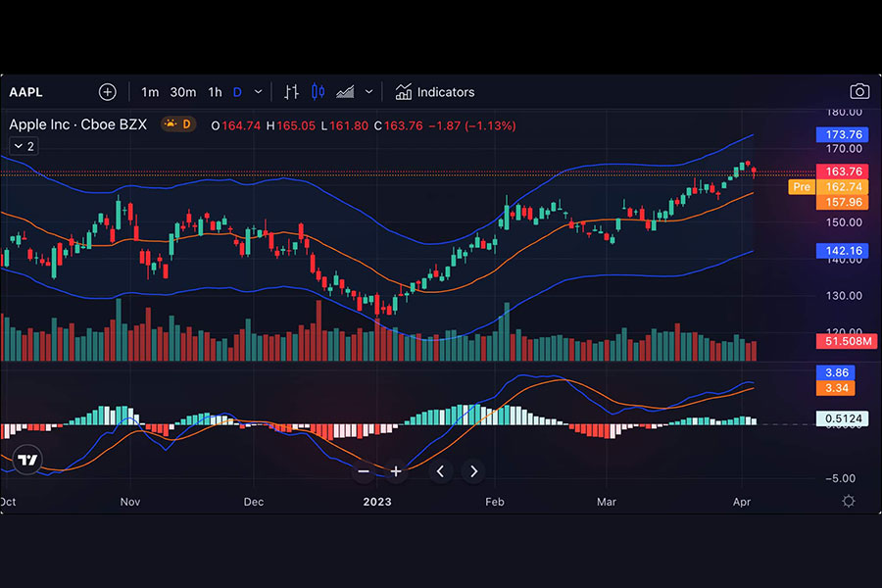Viewport: 882px width, 588px height.
Task: Choose the area chart style
Action: [x=345, y=92]
